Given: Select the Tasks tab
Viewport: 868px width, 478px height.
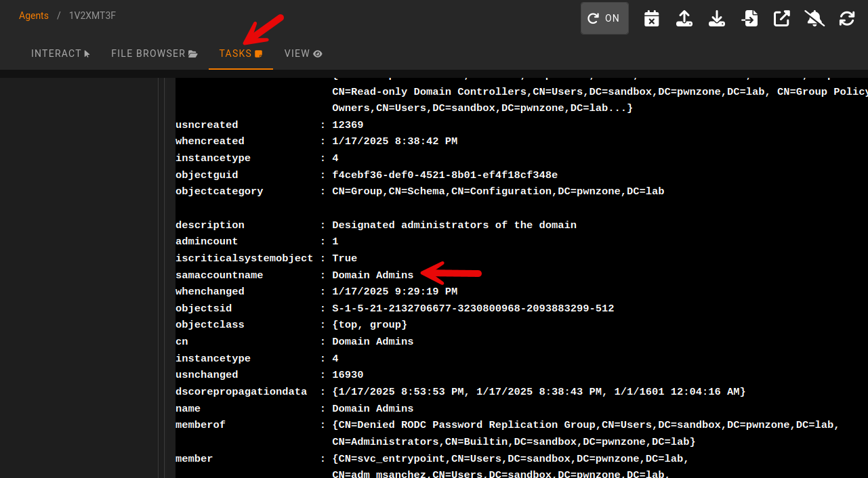Looking at the screenshot, I should point(241,53).
